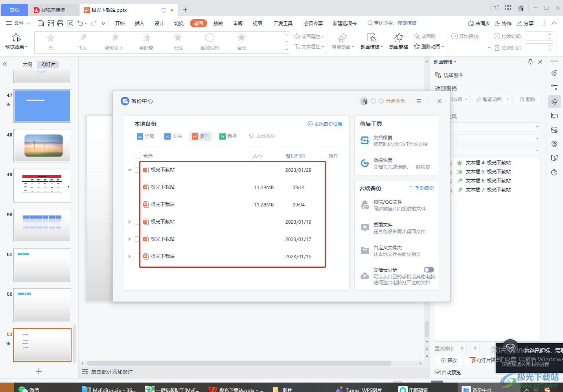This screenshot has height=392, width=563.
Task: Click the Print icon in quick toolbar
Action: (60, 23)
